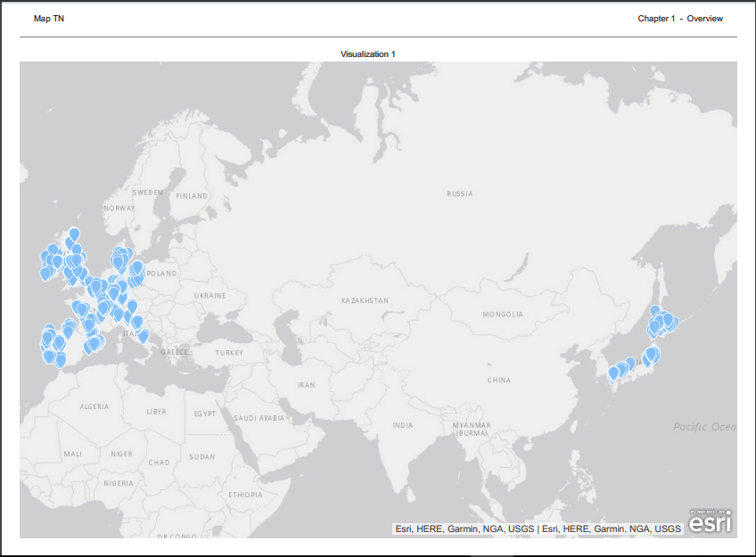Viewport: 756px width, 557px height.
Task: Click the RUSSIA label on the map
Action: (460, 193)
